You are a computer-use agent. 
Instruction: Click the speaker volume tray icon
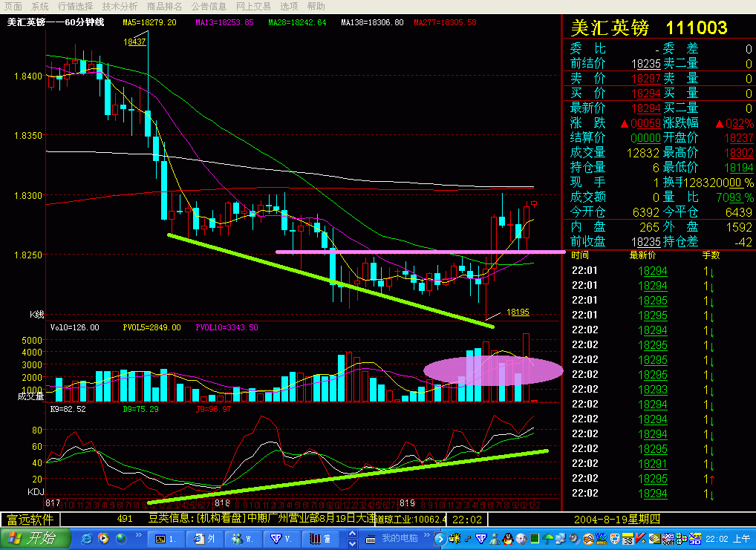pos(575,539)
